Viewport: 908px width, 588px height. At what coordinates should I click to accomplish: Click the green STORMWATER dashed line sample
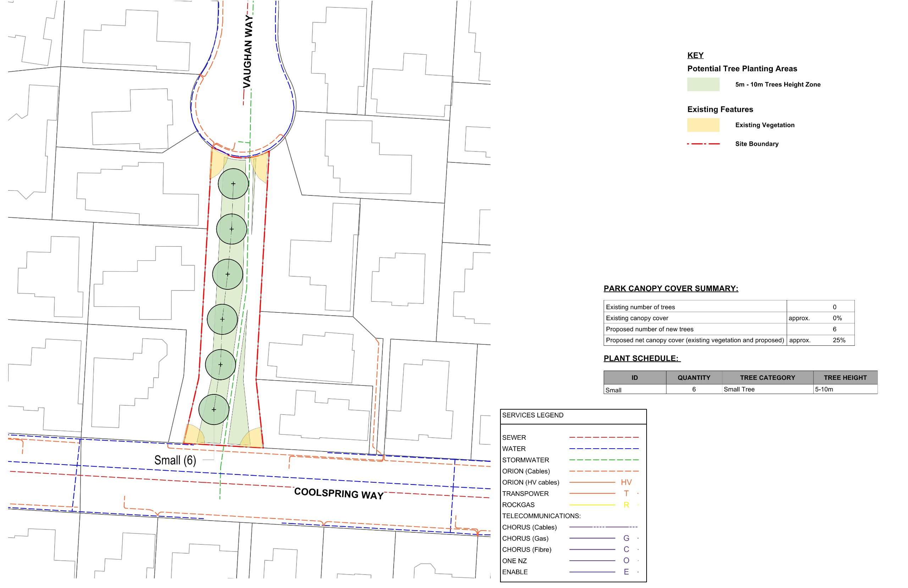(604, 460)
